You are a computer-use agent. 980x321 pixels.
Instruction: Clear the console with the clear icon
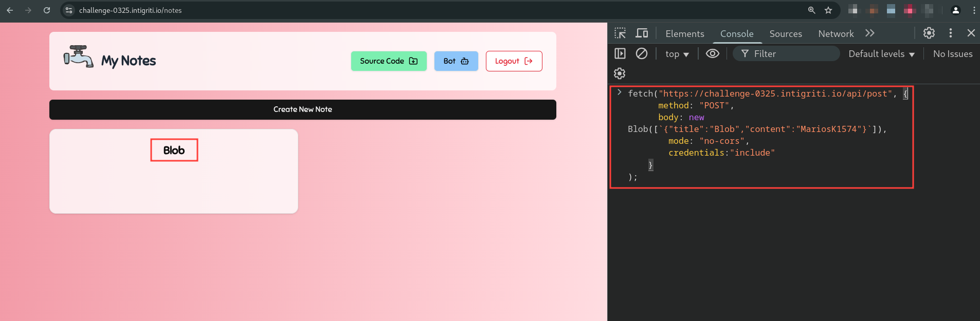point(641,54)
